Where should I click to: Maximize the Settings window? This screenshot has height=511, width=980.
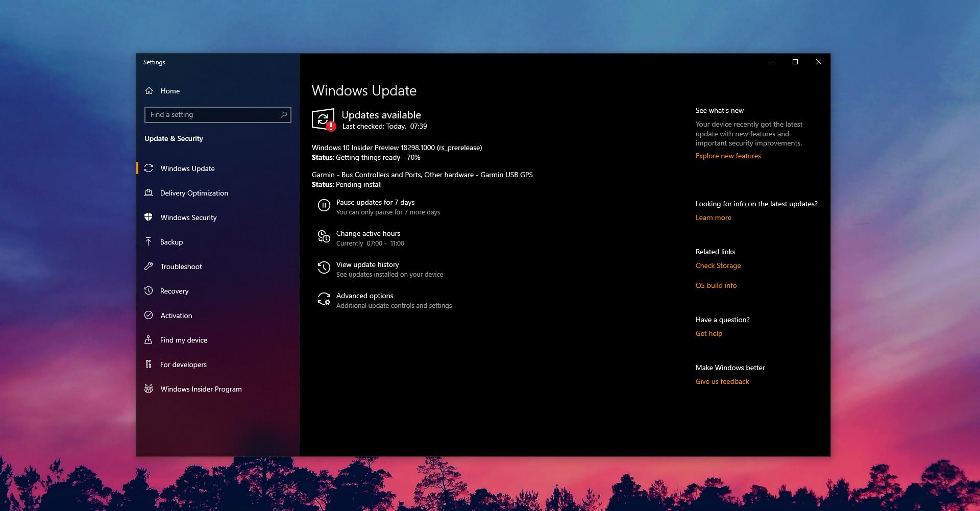pos(795,62)
